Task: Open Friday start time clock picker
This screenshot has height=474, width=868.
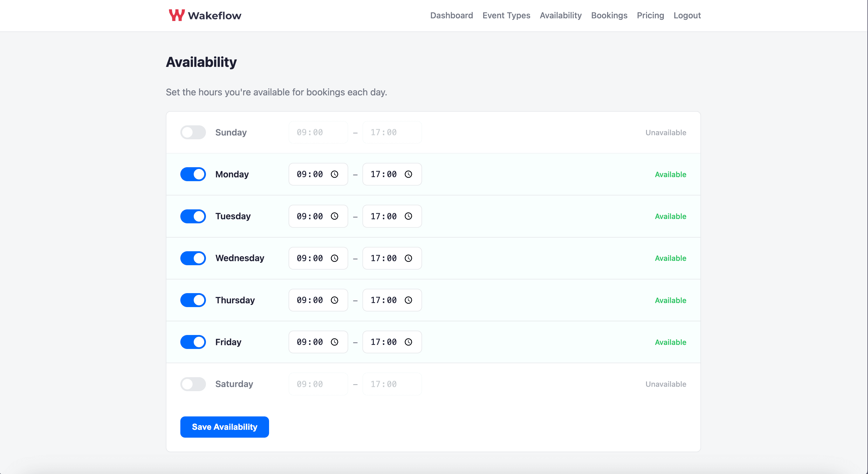Action: click(x=334, y=342)
